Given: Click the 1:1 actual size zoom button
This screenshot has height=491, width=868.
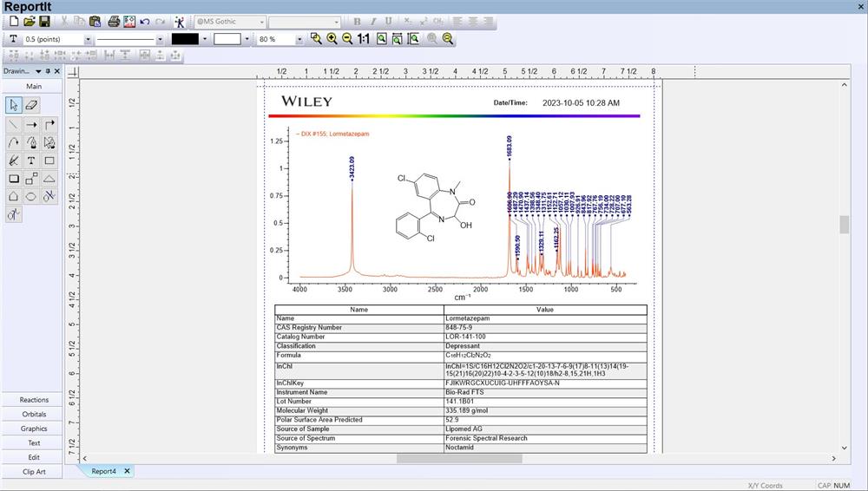Looking at the screenshot, I should click(363, 39).
